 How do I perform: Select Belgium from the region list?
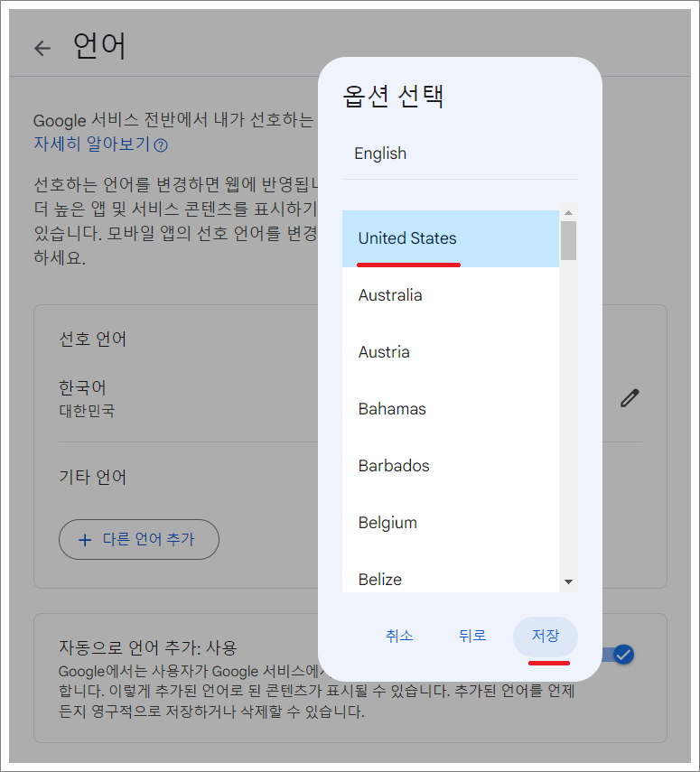pos(450,523)
